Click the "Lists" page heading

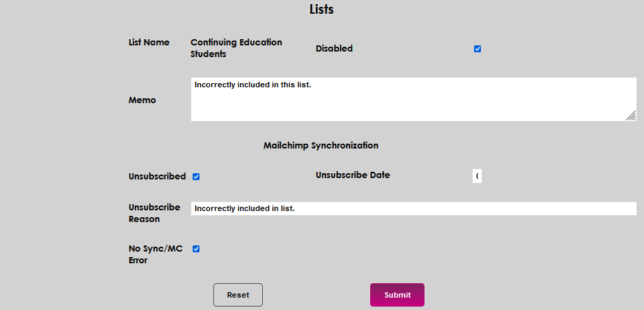321,10
